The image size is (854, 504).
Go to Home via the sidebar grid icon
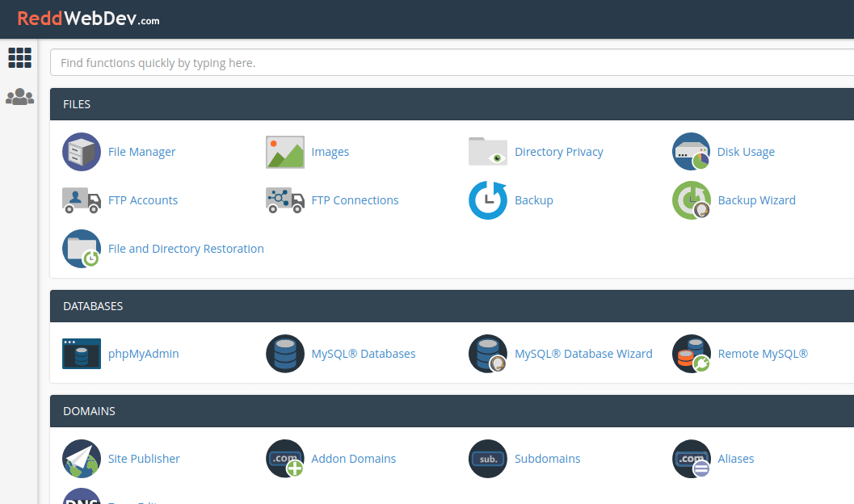coord(19,57)
